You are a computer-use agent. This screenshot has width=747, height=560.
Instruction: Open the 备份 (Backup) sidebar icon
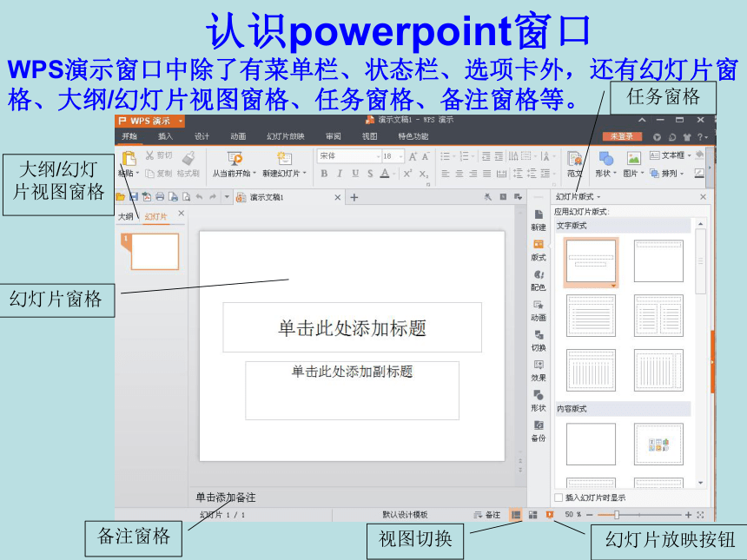[539, 432]
